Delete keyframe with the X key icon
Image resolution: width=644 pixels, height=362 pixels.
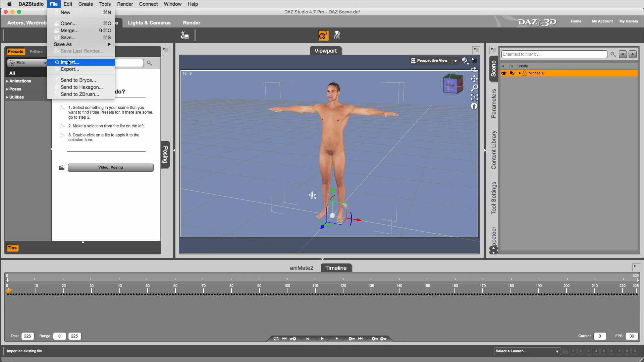click(375, 339)
